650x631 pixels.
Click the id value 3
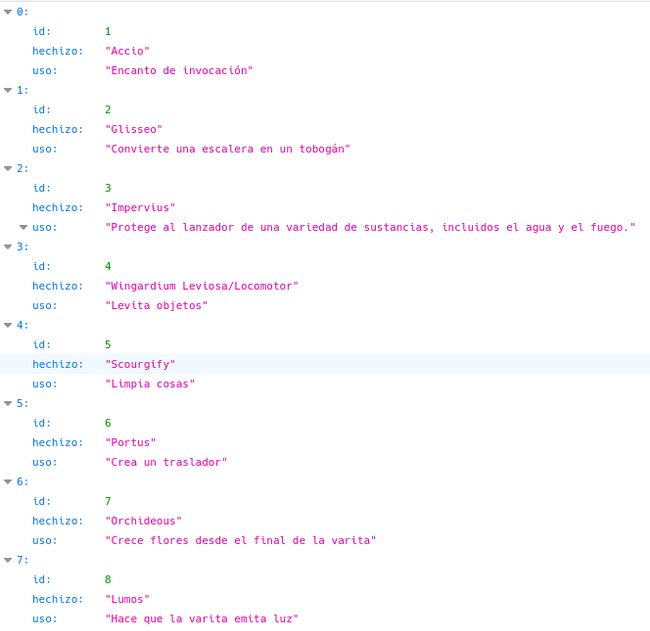click(108, 188)
